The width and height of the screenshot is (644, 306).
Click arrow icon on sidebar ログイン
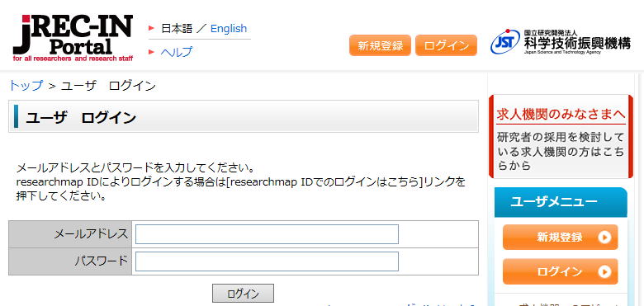click(x=604, y=271)
